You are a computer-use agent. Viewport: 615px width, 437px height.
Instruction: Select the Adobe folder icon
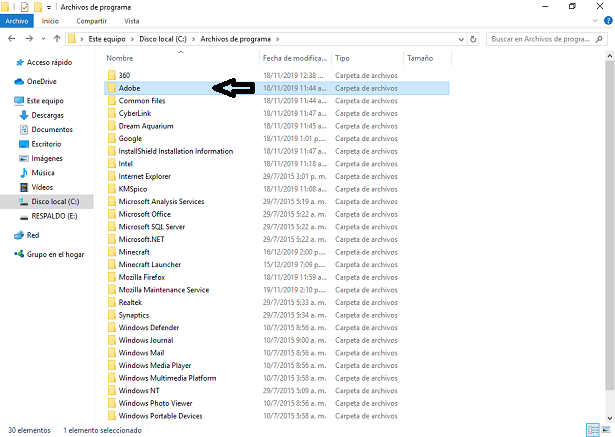pos(112,88)
